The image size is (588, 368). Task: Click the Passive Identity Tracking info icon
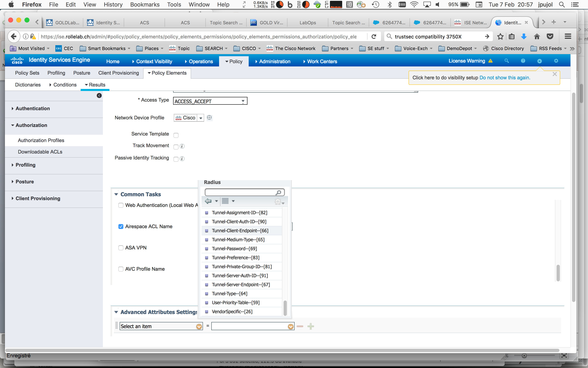click(x=182, y=159)
